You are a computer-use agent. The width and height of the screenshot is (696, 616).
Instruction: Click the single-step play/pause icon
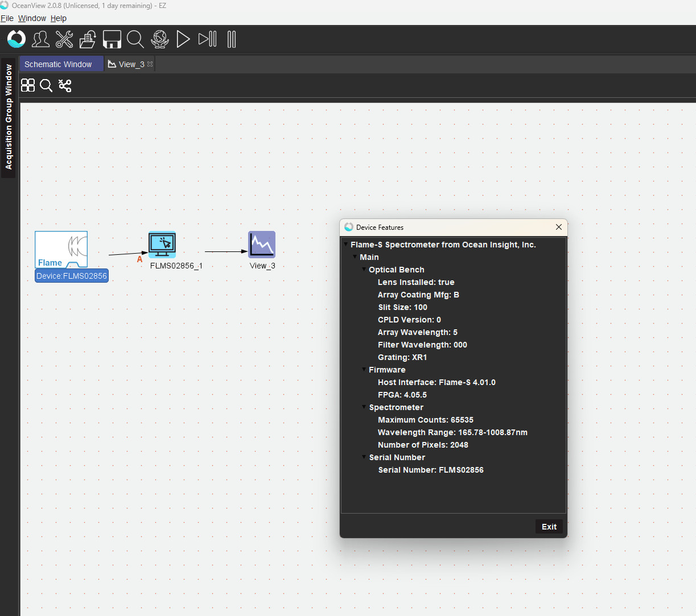208,39
